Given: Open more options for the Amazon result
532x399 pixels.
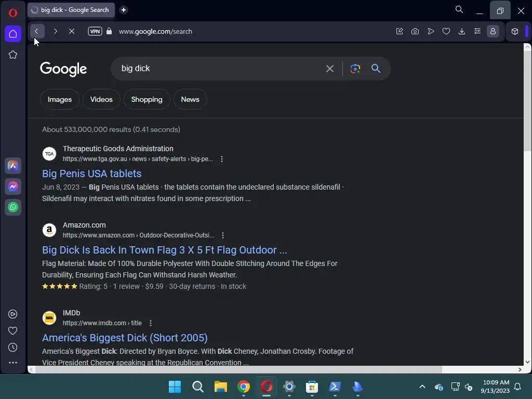Looking at the screenshot, I should pyautogui.click(x=222, y=235).
